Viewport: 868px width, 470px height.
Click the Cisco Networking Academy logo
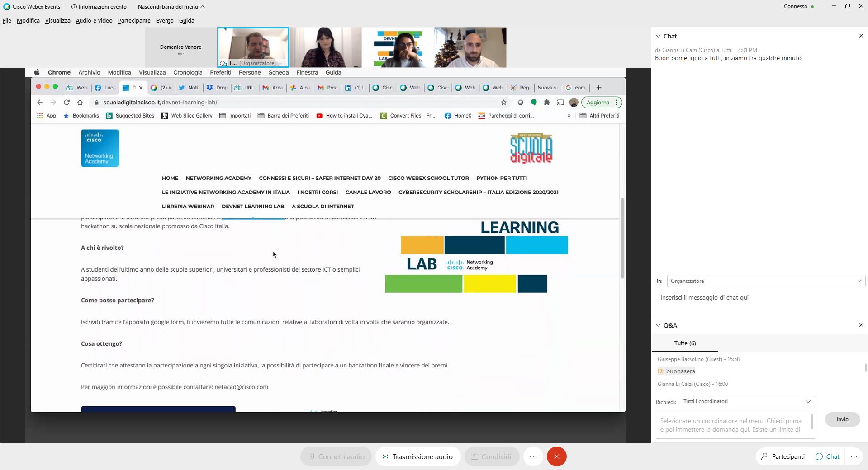tap(100, 148)
